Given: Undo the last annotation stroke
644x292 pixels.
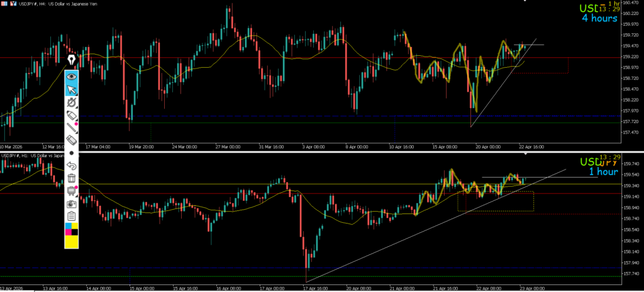Looking at the screenshot, I should tap(72, 166).
